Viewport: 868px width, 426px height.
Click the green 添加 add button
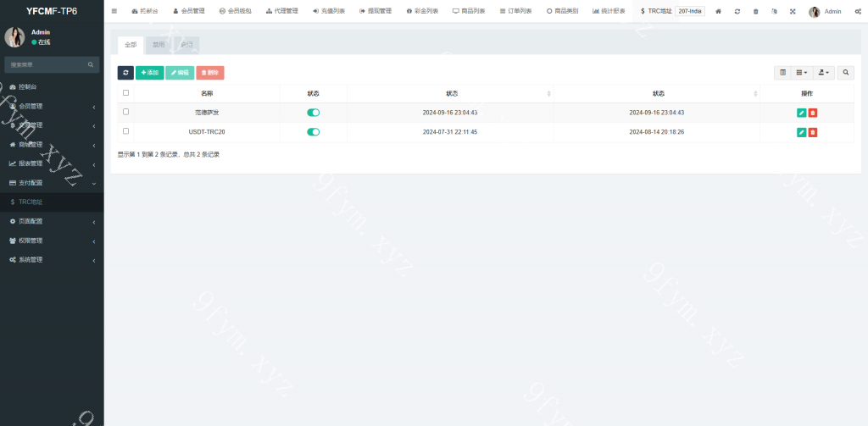[x=149, y=73]
